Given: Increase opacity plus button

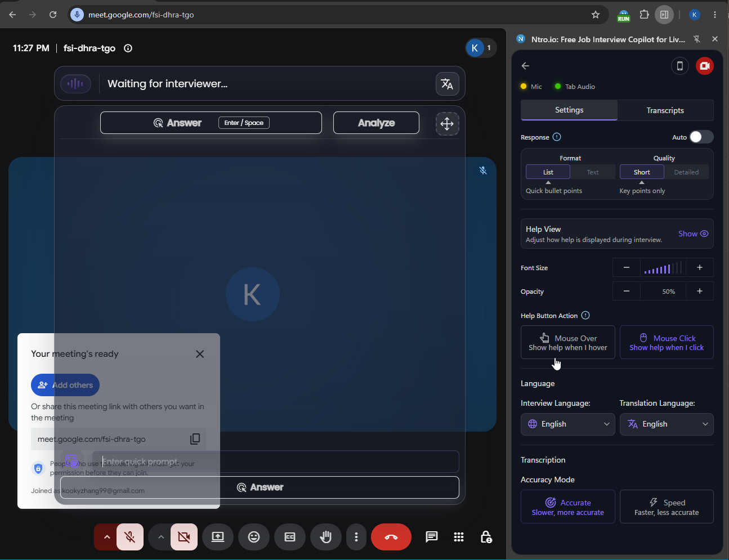Looking at the screenshot, I should click(700, 291).
